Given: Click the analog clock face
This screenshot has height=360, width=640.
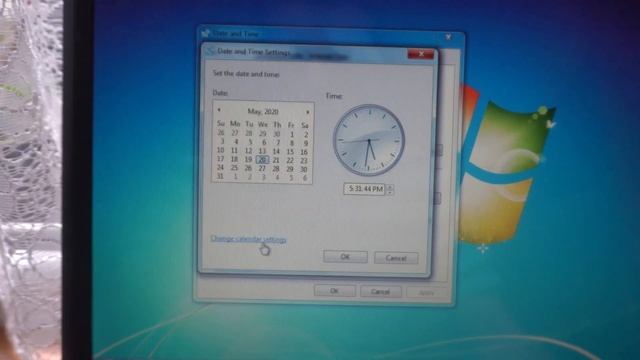Looking at the screenshot, I should click(x=369, y=140).
